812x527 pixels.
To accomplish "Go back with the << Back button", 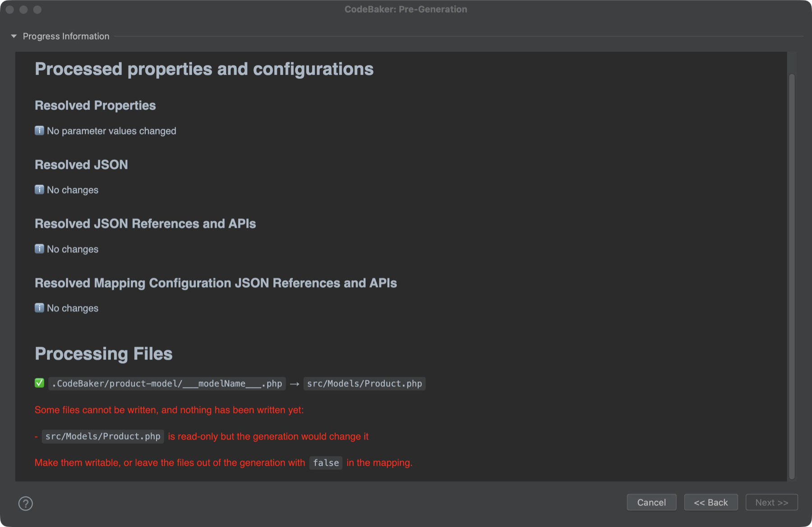I will click(x=711, y=502).
